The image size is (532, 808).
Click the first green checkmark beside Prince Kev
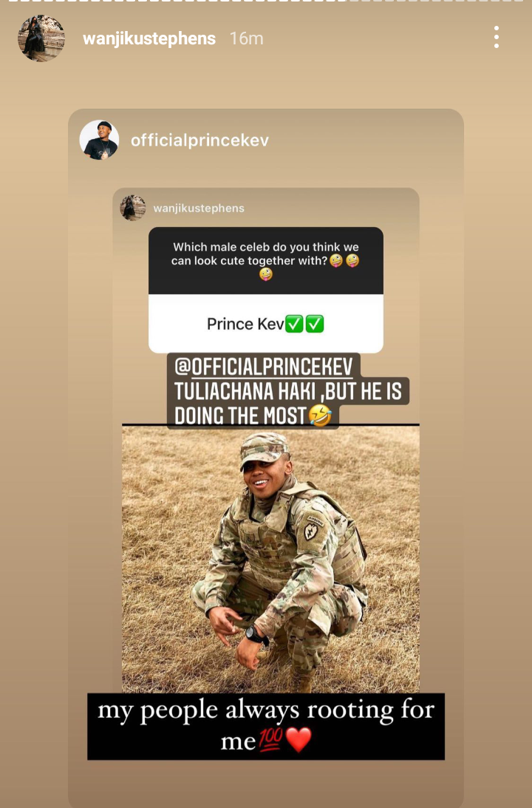pos(294,324)
